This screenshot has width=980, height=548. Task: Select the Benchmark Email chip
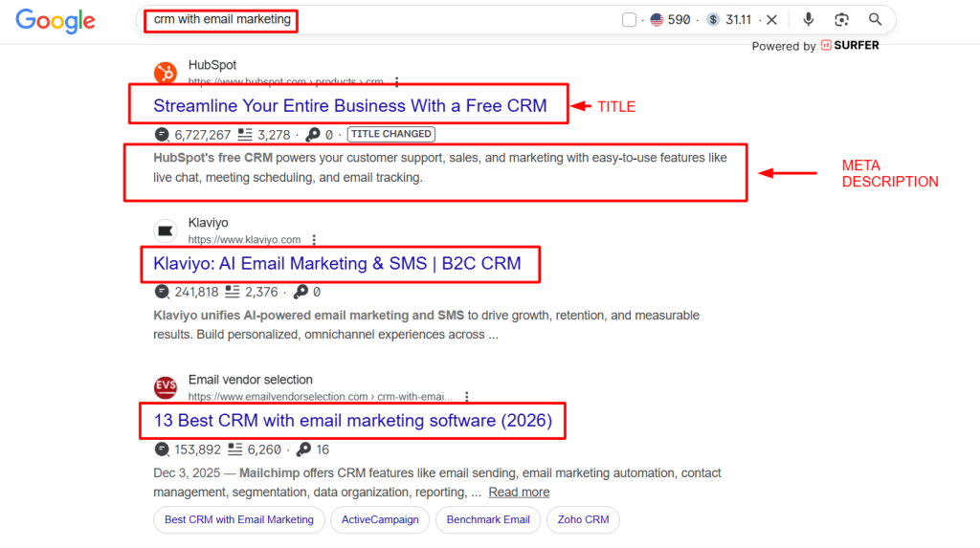click(488, 520)
